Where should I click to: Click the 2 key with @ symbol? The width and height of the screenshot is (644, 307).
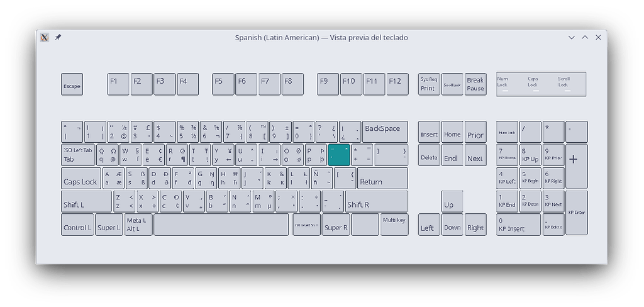118,132
